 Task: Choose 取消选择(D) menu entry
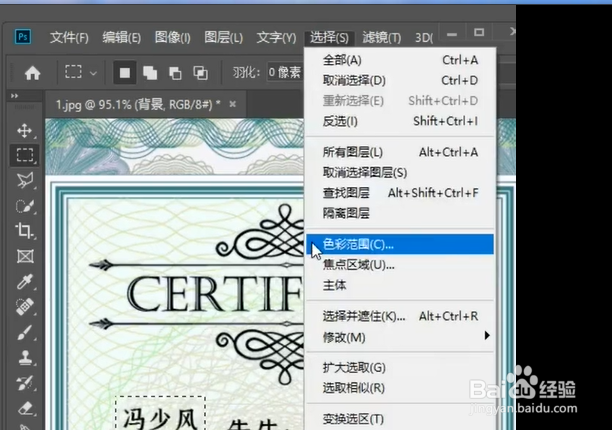click(x=400, y=80)
